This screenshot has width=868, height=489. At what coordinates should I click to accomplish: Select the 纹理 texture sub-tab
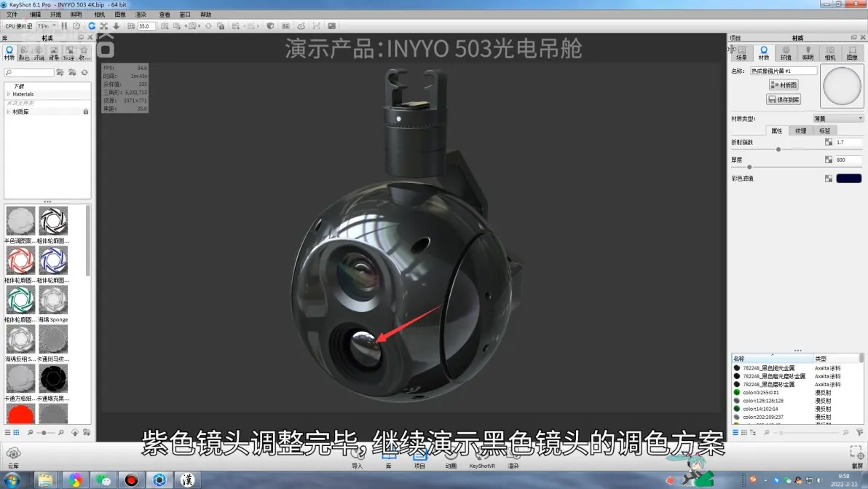(801, 130)
